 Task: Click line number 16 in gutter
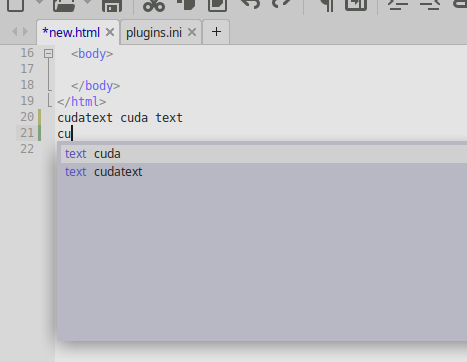coord(27,53)
